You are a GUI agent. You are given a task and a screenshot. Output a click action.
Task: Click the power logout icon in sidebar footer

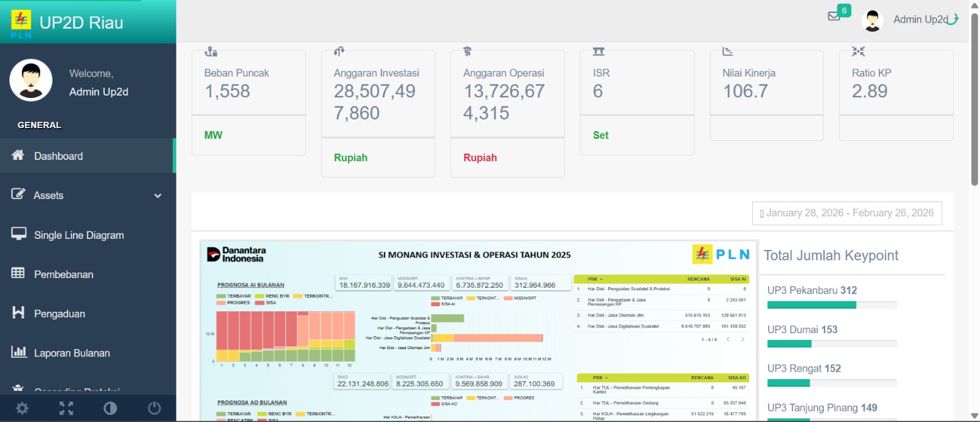pyautogui.click(x=154, y=408)
